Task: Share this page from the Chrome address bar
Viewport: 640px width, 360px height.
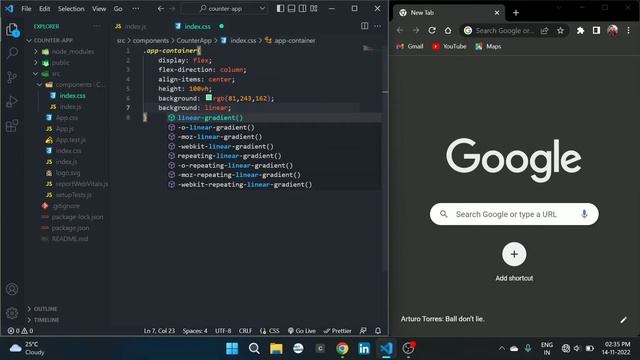Action: [x=544, y=30]
